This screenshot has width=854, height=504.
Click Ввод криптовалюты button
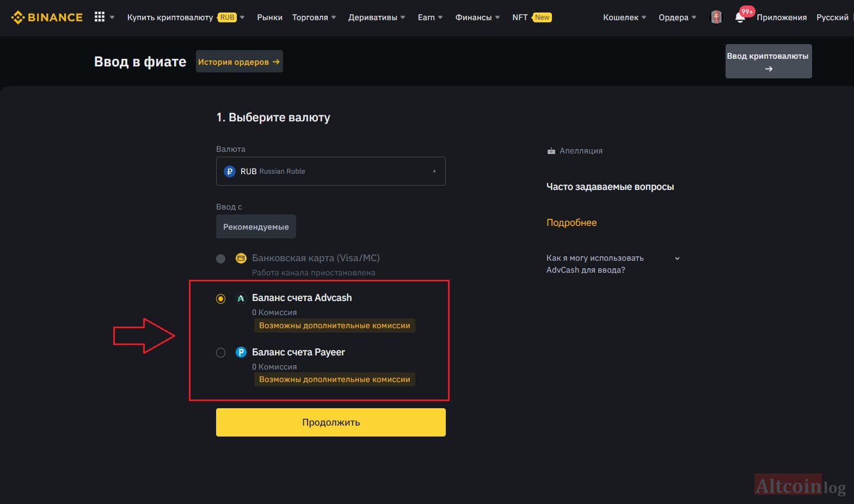(x=769, y=62)
